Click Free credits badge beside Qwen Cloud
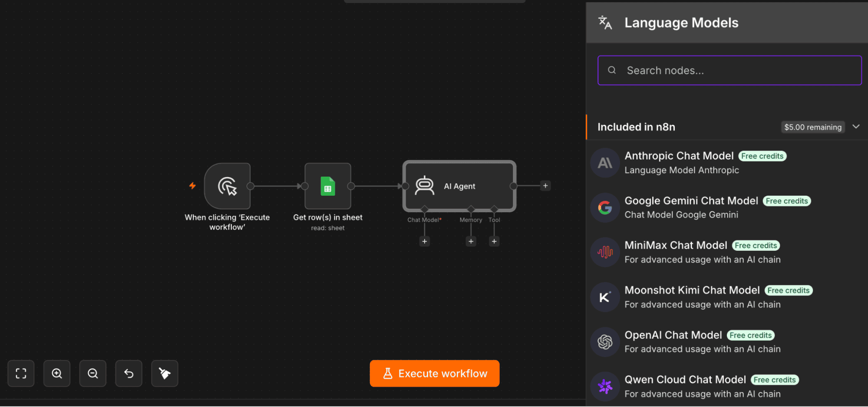Viewport: 868px width, 407px height. tap(775, 380)
